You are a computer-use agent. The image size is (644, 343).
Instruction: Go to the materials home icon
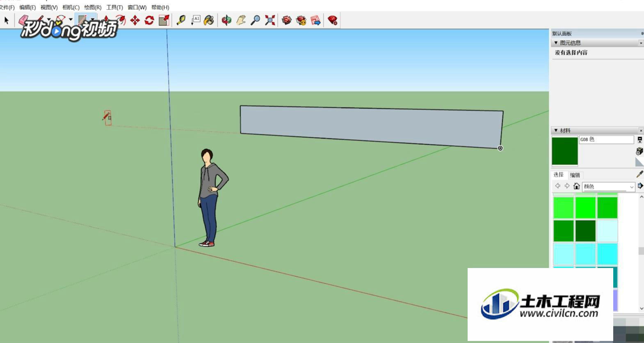coord(576,186)
